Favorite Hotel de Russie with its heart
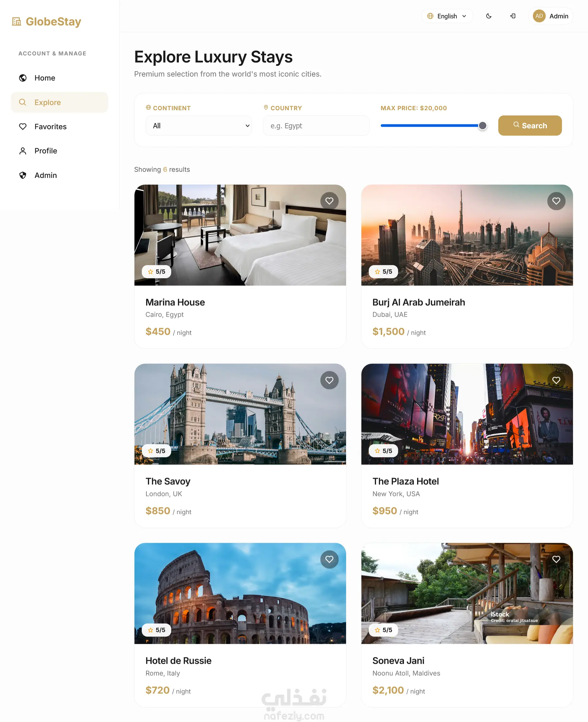Image resolution: width=588 pixels, height=722 pixels. click(329, 559)
